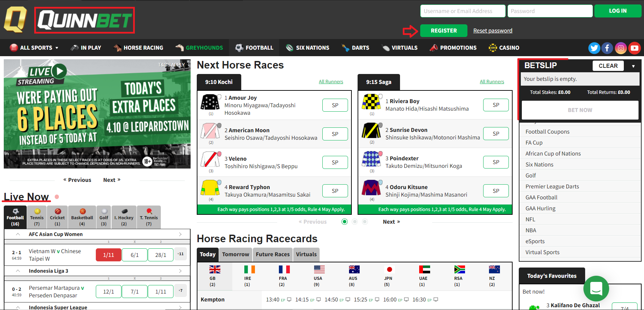Open the Greyhounds menu item
The height and width of the screenshot is (310, 644).
tap(199, 48)
